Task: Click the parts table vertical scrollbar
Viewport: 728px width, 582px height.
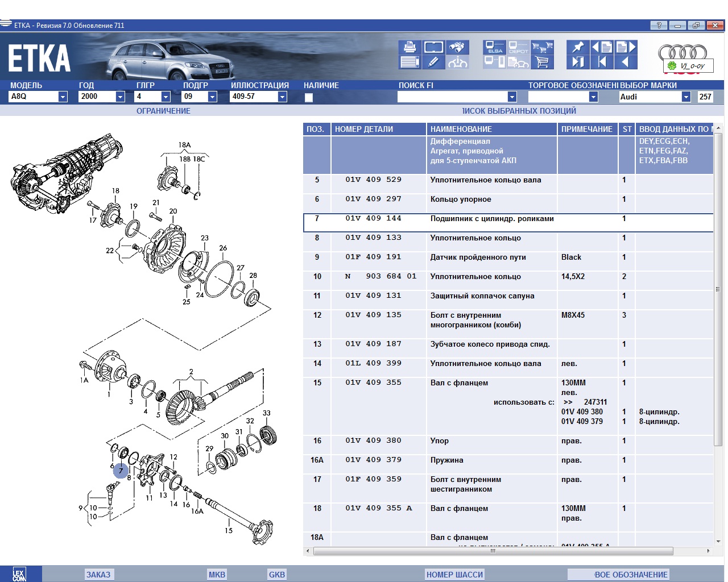Action: click(718, 288)
